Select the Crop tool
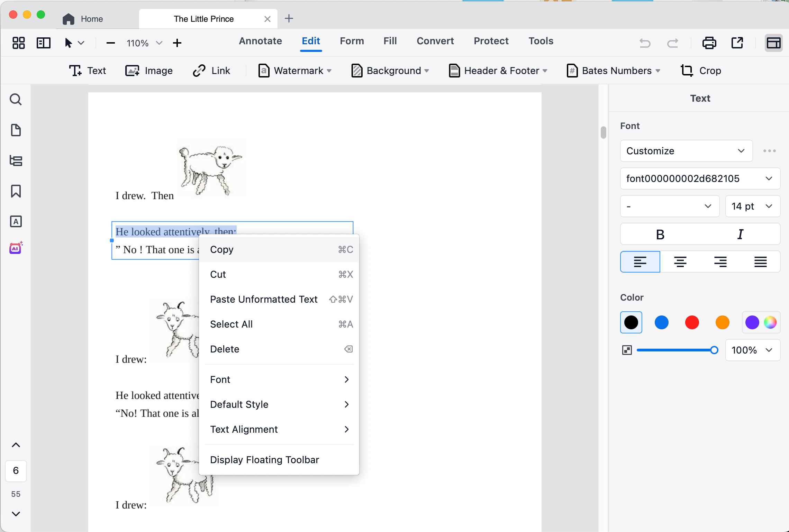 (701, 71)
